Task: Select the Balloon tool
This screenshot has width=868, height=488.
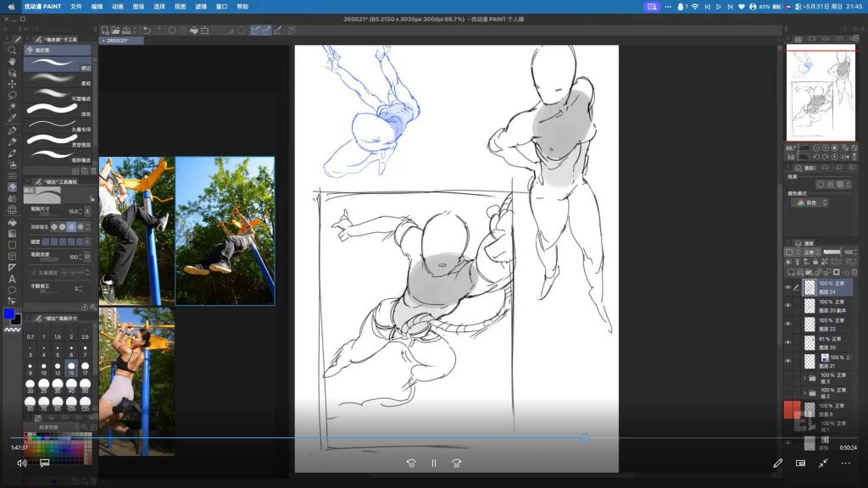Action: pos(12,290)
